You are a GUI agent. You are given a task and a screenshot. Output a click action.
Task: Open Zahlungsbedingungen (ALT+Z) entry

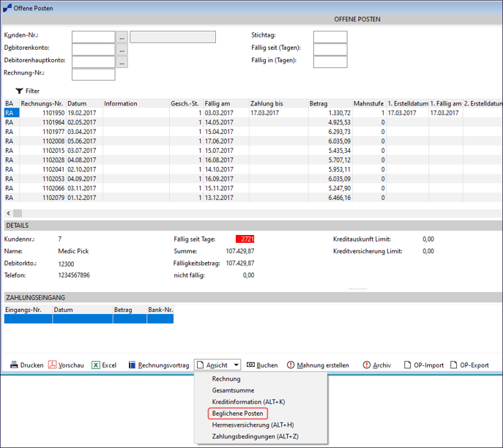tap(256, 436)
